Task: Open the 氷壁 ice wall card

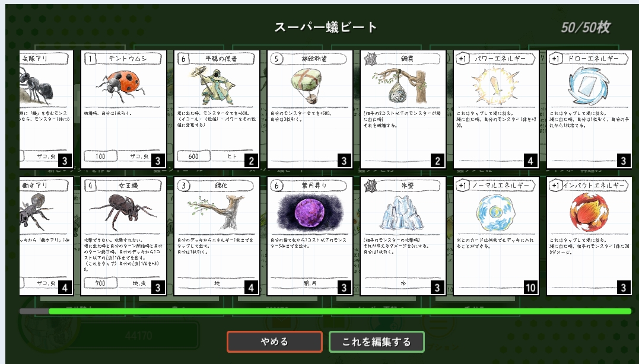Action: [x=403, y=236]
